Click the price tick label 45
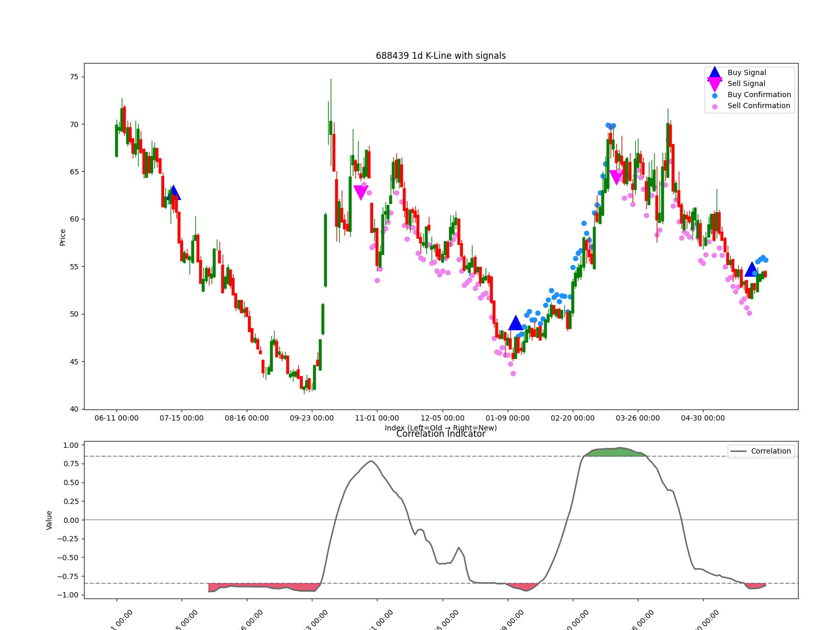This screenshot has width=840, height=630. click(x=73, y=362)
